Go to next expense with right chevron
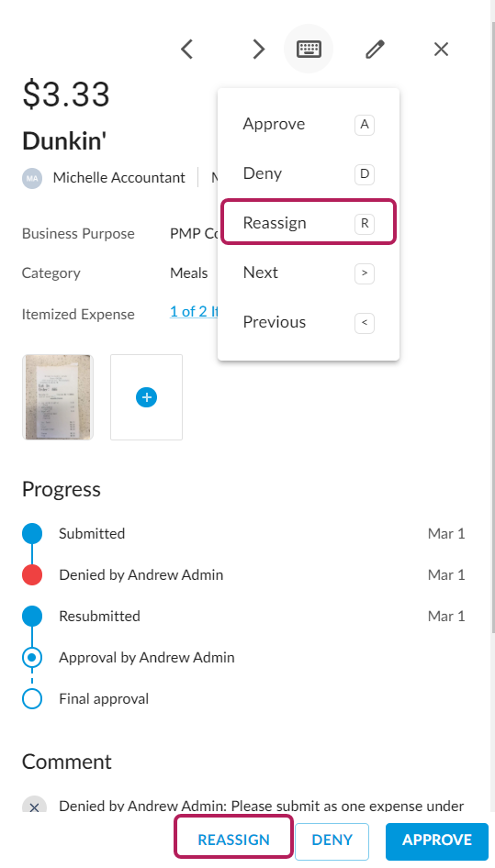 click(258, 50)
